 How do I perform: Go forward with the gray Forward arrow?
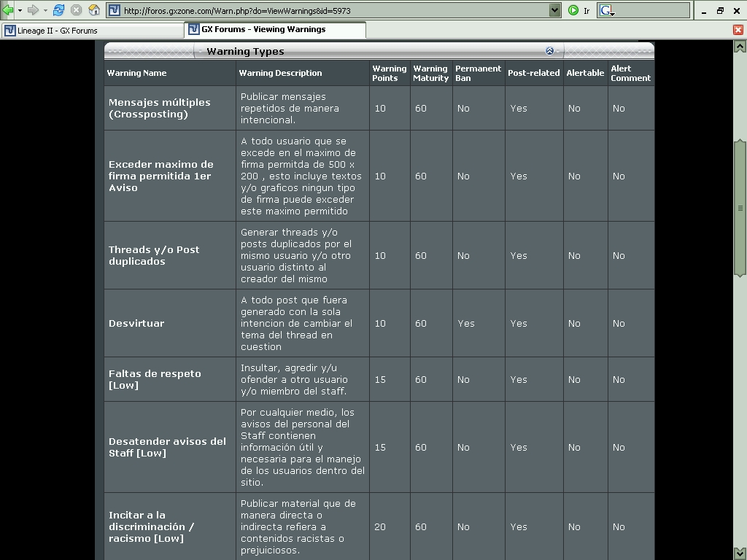click(x=33, y=10)
